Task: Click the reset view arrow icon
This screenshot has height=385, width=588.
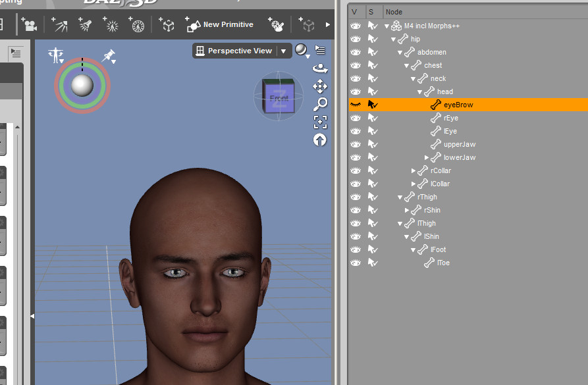Action: coord(320,140)
